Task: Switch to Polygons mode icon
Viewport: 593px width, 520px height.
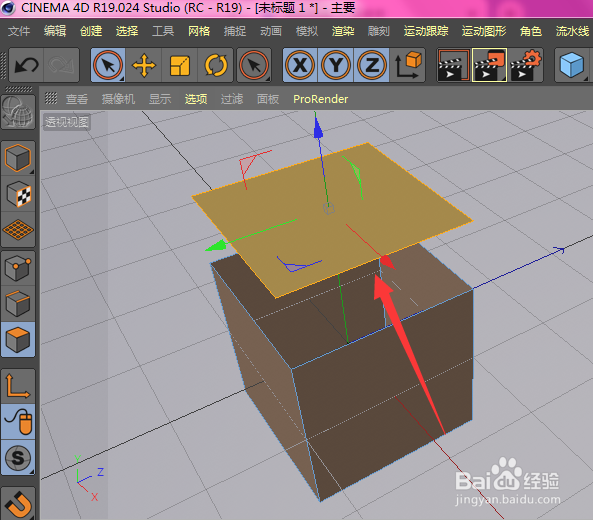Action: click(x=18, y=340)
